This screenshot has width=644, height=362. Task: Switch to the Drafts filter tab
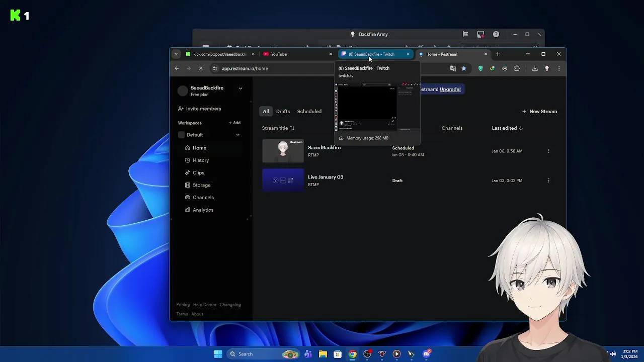[x=283, y=111]
